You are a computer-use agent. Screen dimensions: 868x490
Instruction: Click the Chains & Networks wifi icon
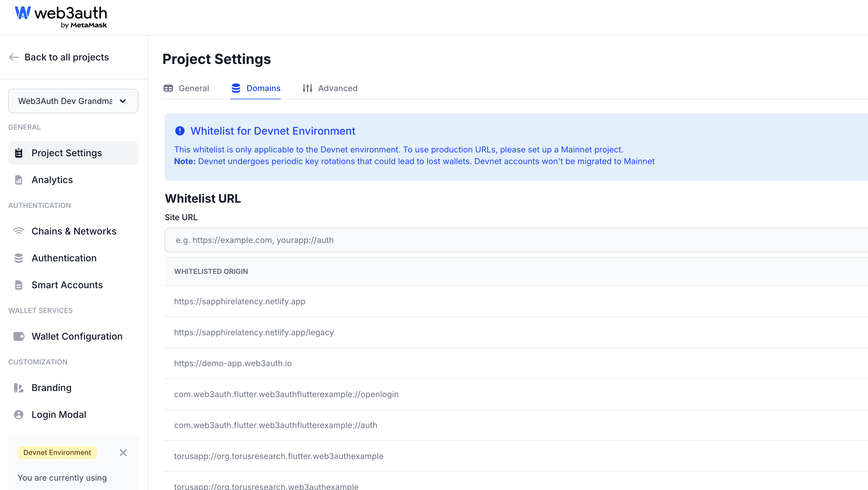tap(19, 231)
